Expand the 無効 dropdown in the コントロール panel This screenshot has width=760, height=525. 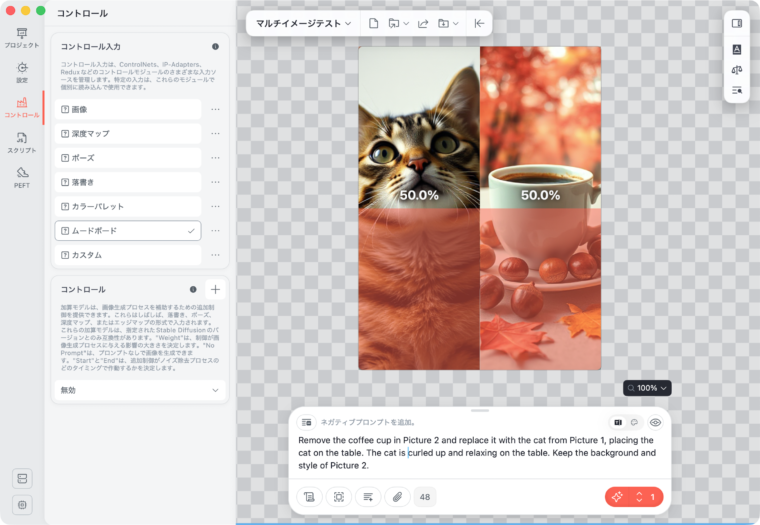(x=140, y=390)
